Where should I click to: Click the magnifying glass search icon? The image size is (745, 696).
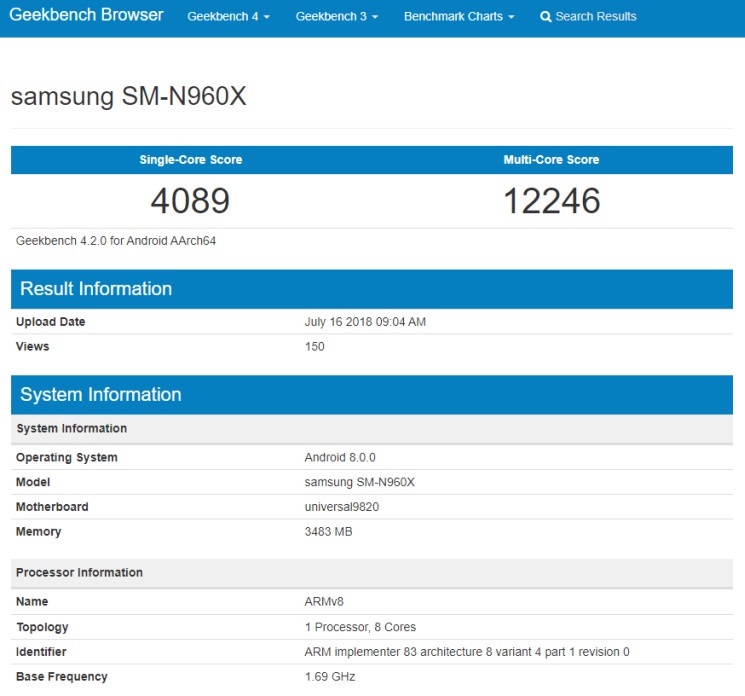(x=546, y=17)
